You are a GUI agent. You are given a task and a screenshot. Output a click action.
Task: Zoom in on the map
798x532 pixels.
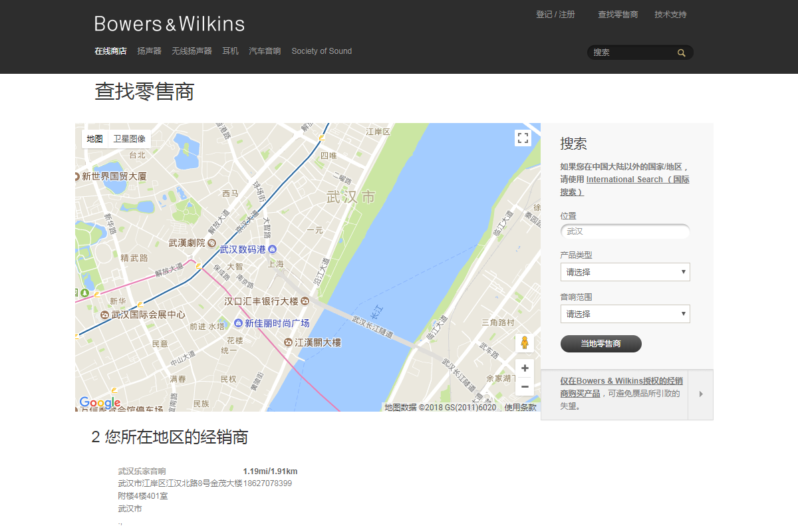pyautogui.click(x=525, y=368)
